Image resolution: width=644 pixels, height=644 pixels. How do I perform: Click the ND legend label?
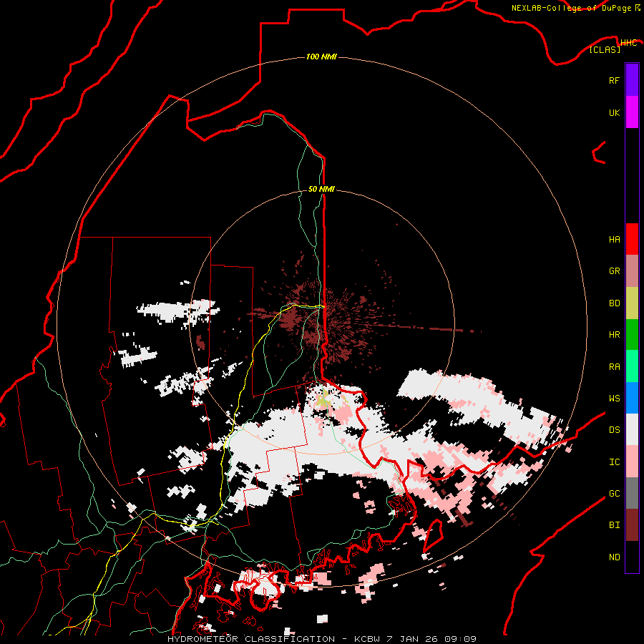(x=614, y=557)
